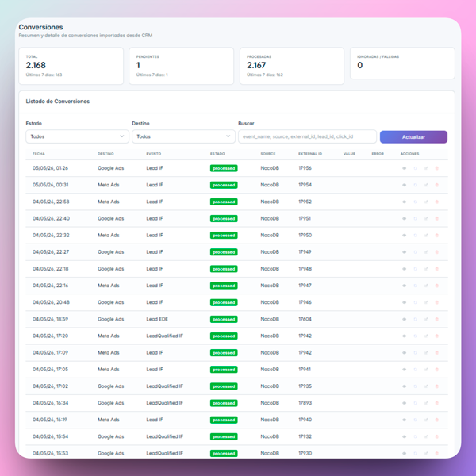Viewport: 476px width, 476px height.
Task: Select the Pendientes card
Action: click(181, 66)
